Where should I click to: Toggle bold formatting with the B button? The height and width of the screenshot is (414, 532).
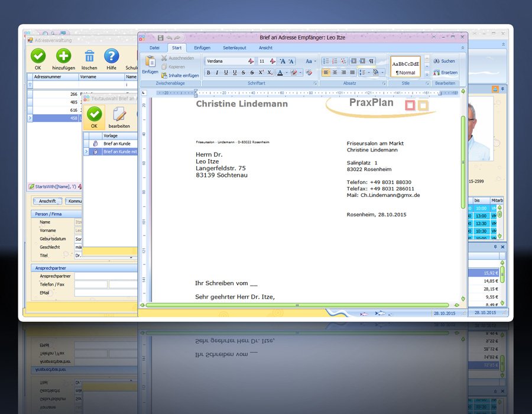tap(208, 72)
